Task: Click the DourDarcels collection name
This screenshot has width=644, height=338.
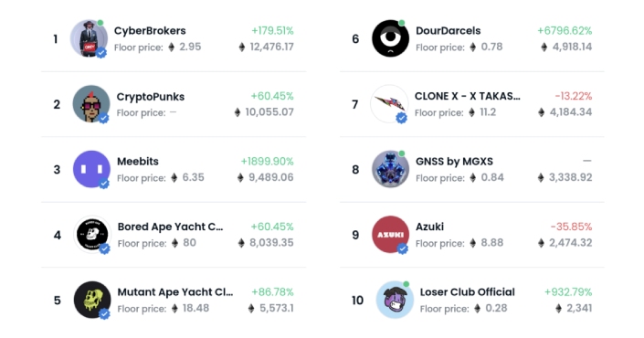Action: [449, 31]
